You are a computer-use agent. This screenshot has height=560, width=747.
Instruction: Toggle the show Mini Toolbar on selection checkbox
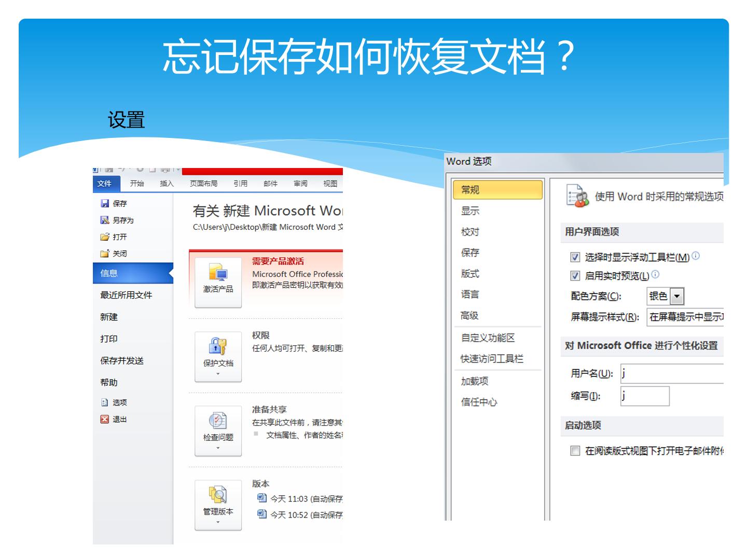575,257
